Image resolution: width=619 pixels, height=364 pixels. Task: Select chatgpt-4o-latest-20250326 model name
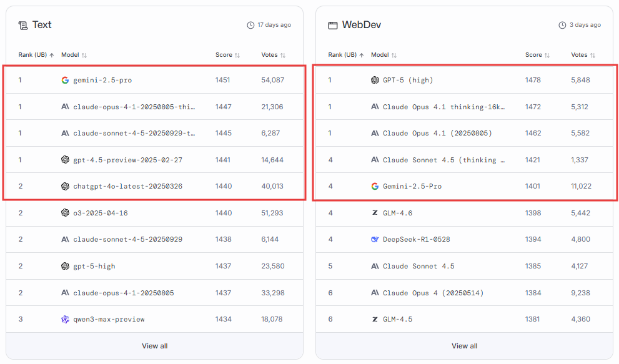(128, 186)
